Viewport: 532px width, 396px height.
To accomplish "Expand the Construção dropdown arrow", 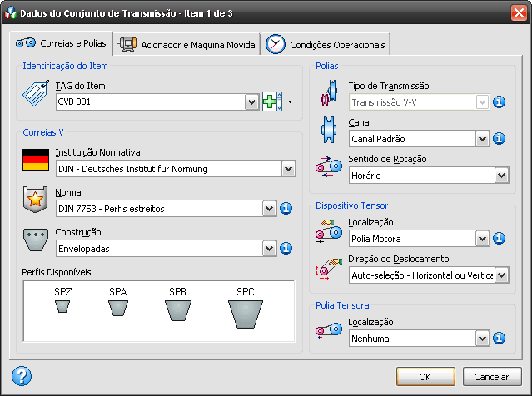I will pyautogui.click(x=270, y=249).
